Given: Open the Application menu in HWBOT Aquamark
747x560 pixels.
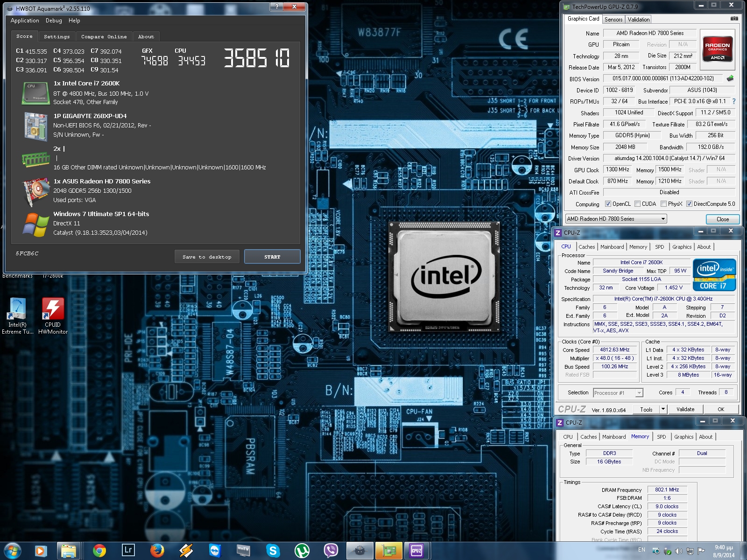Looking at the screenshot, I should click(x=25, y=21).
